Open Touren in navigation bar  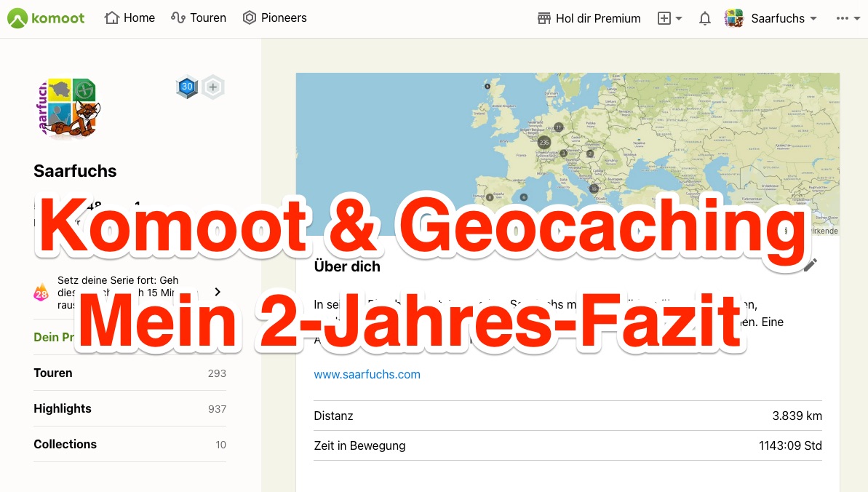pyautogui.click(x=199, y=18)
